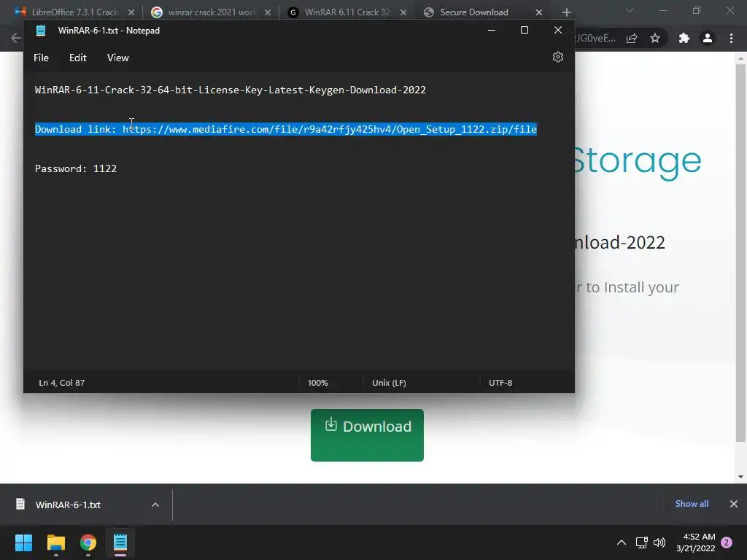Click Unix (LF) line ending indicator
This screenshot has height=560, width=747.
[389, 383]
